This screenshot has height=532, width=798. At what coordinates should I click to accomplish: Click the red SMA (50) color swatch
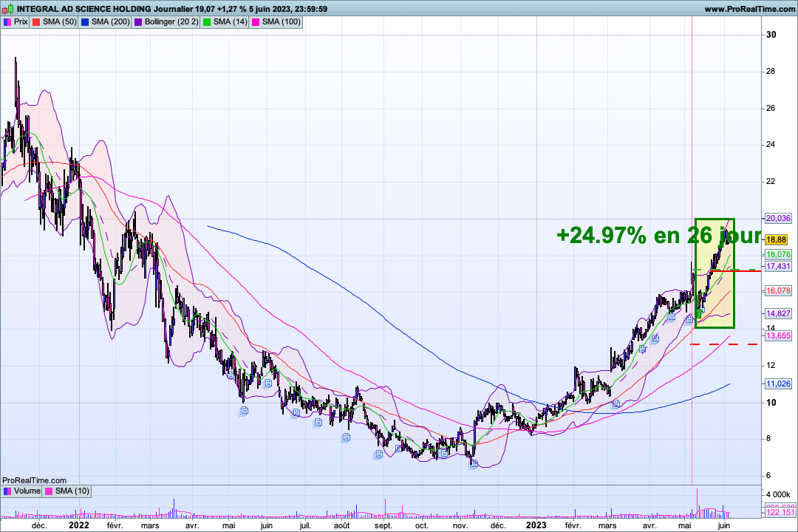tap(36, 22)
